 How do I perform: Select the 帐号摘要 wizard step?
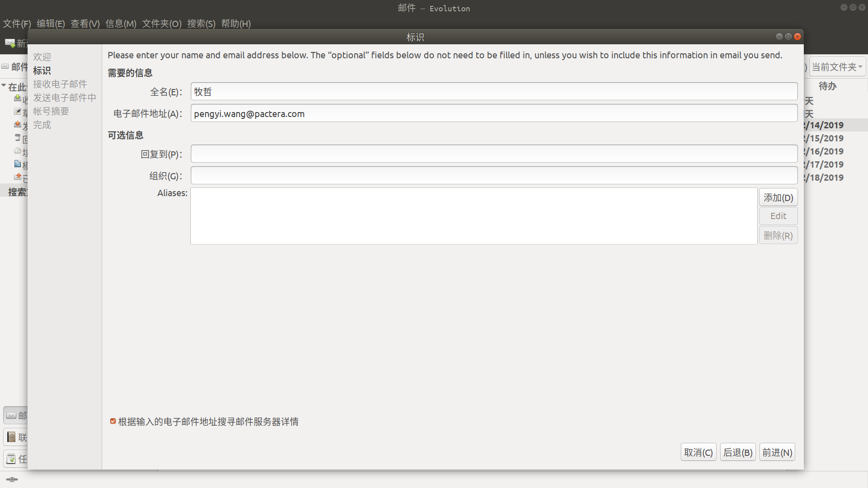pyautogui.click(x=51, y=111)
